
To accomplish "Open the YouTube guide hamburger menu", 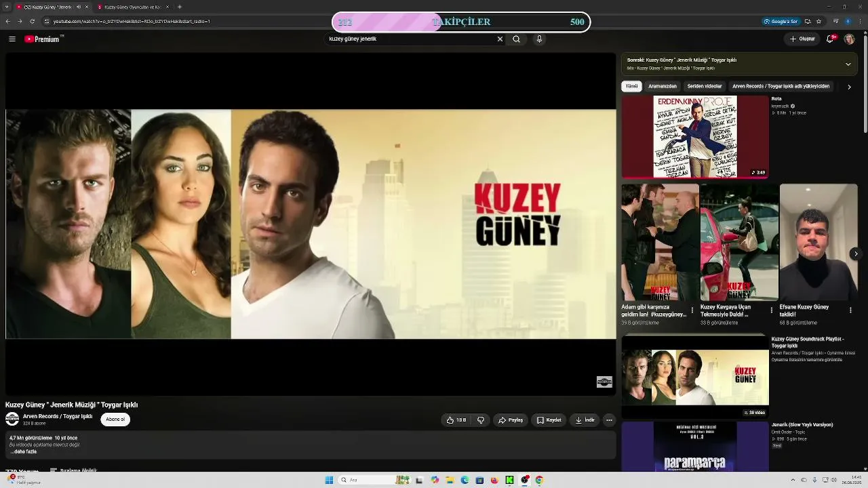I will pyautogui.click(x=12, y=39).
